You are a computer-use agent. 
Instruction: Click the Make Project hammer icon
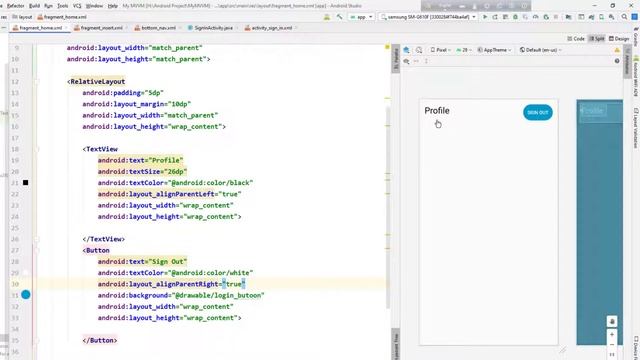339,17
